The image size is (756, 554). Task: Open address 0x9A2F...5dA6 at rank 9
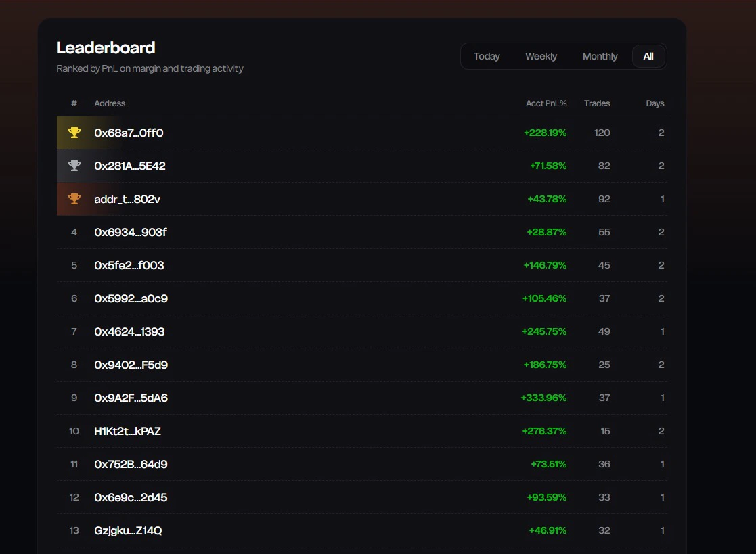[x=131, y=398]
